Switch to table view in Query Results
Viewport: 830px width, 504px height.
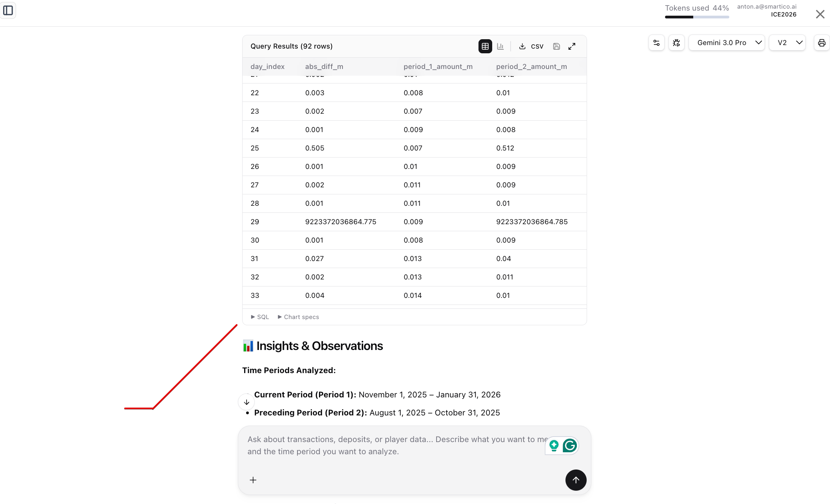485,46
